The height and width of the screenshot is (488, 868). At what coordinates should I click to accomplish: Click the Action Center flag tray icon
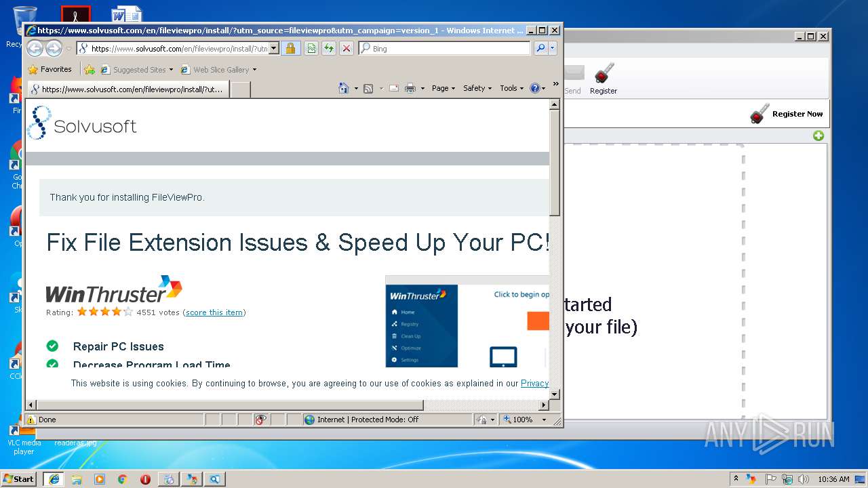770,479
